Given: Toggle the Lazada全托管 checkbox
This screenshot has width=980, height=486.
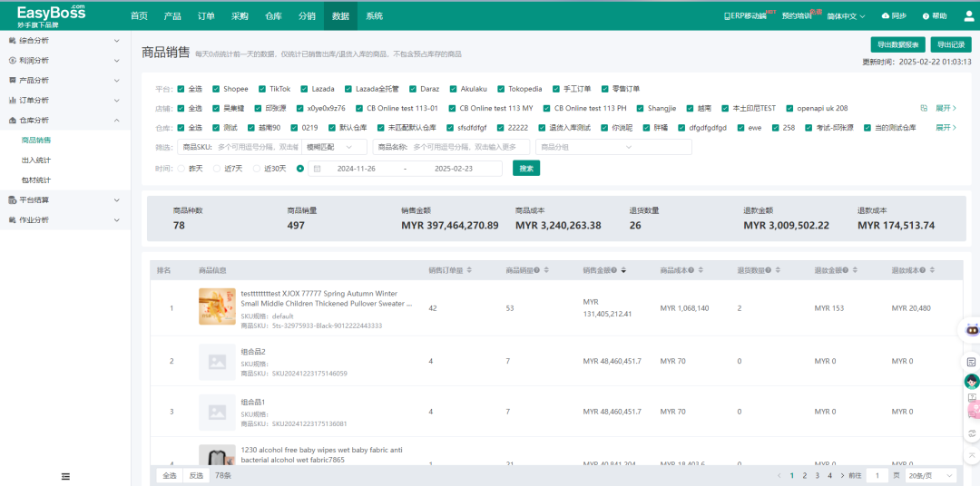Looking at the screenshot, I should click(x=348, y=89).
